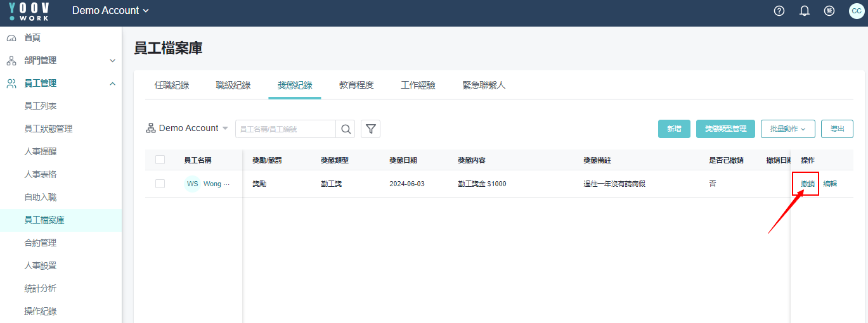Screen dimensions: 868x323
Task: Tick the select-all header checkbox
Action: [160, 160]
